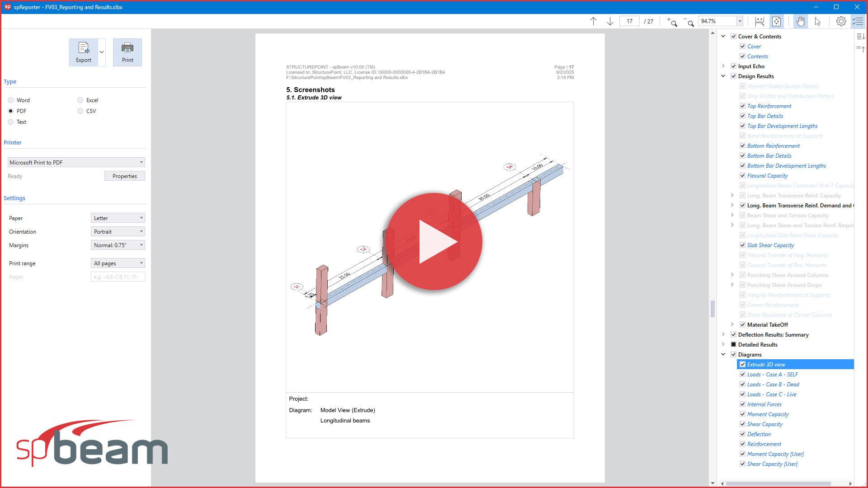This screenshot has width=868, height=488.
Task: Click the fit whole page icon
Action: coord(776,21)
